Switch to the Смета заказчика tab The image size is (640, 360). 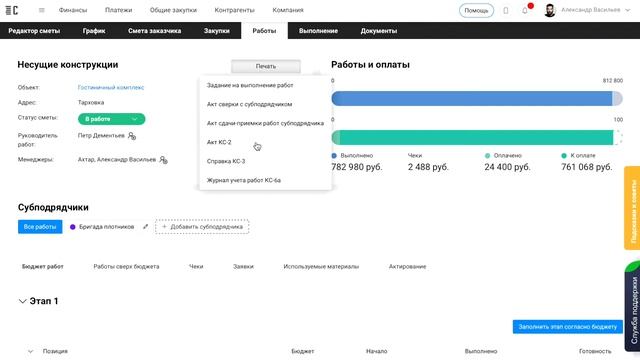pyautogui.click(x=154, y=31)
